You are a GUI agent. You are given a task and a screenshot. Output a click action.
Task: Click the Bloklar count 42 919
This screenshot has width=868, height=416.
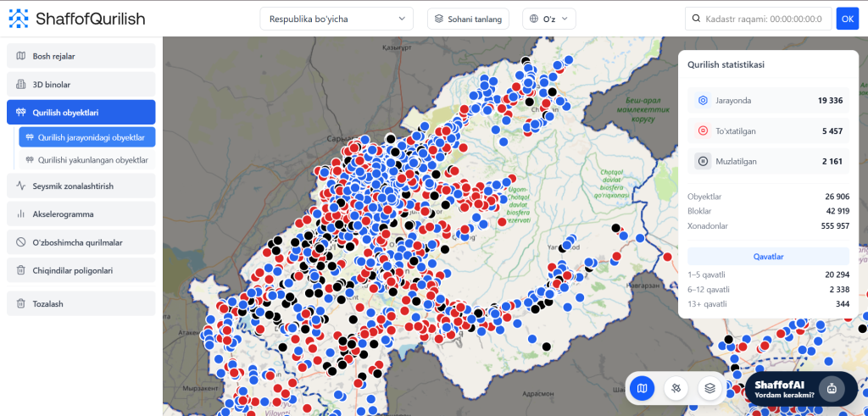(837, 211)
